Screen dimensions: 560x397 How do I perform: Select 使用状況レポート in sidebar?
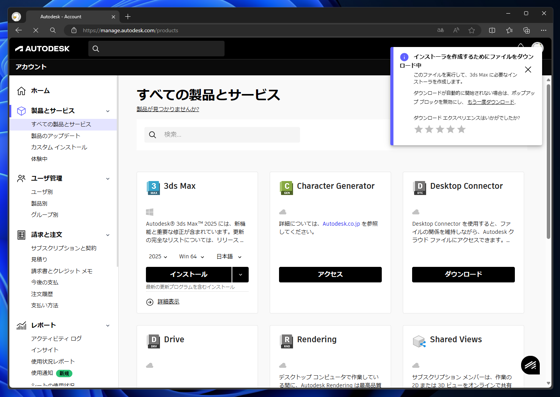coord(53,361)
